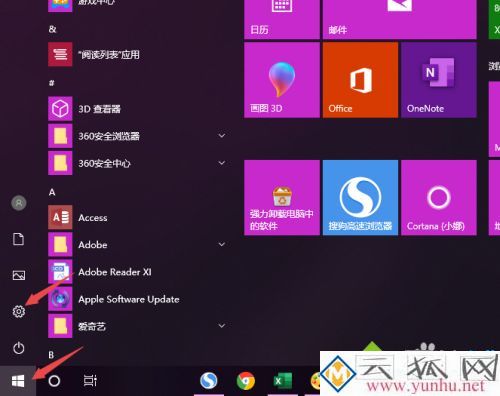Expand the 360安全中心 folder chevron
500x396 pixels.
pos(222,163)
